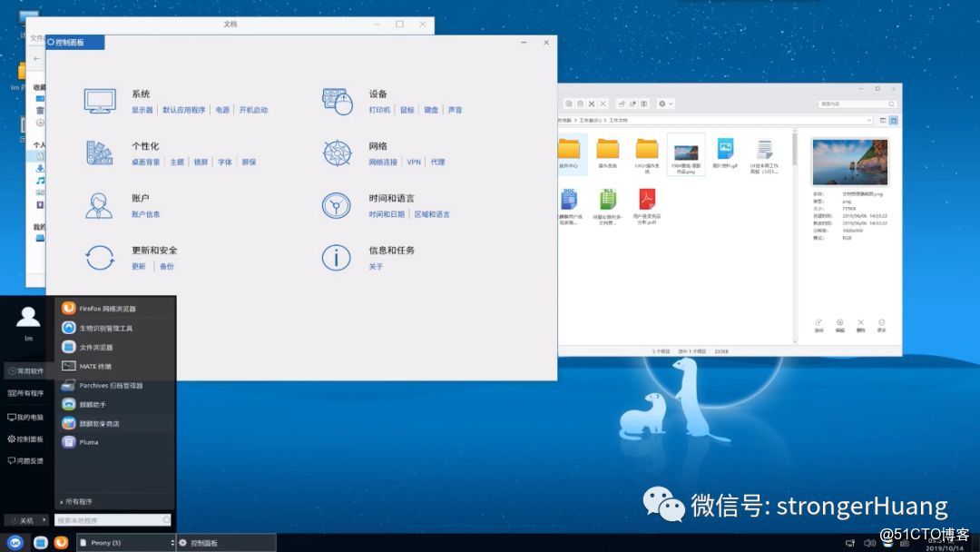Image resolution: width=980 pixels, height=552 pixels.
Task: Launch Firefox 网络浏览器 from start menu
Action: [115, 308]
